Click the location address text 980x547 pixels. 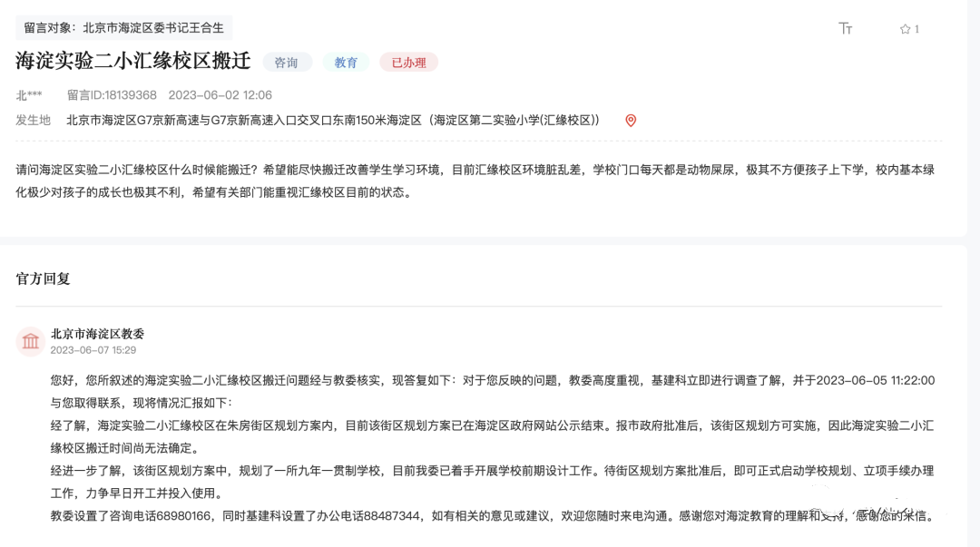(332, 120)
